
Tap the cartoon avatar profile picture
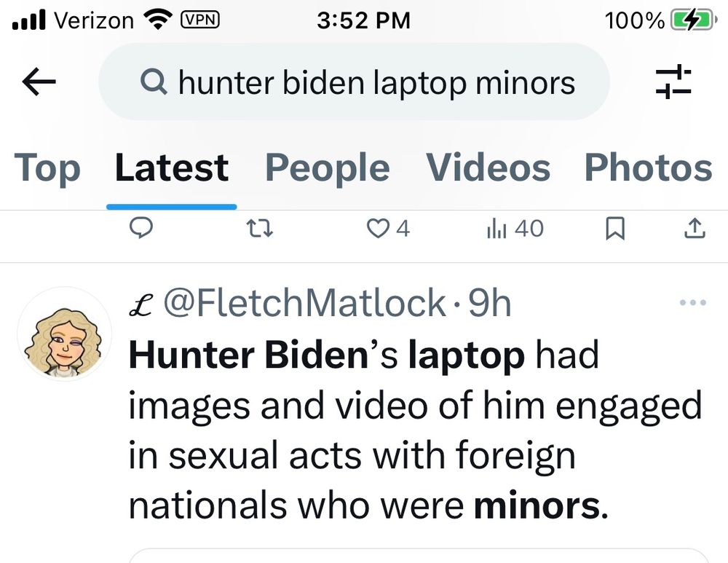[64, 334]
